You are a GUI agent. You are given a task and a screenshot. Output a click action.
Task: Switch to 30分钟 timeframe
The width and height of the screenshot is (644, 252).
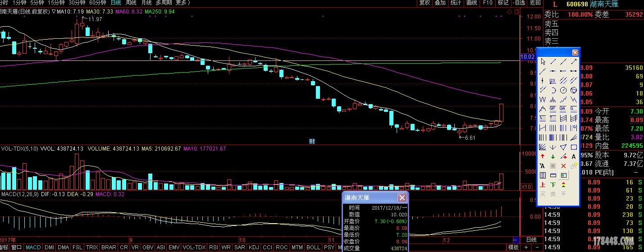[x=77, y=3]
